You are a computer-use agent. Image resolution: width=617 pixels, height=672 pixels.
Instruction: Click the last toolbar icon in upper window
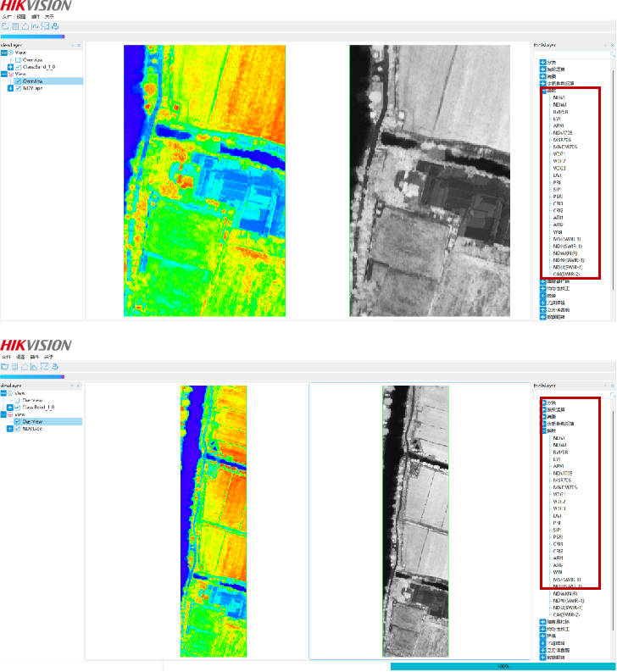pos(55,26)
